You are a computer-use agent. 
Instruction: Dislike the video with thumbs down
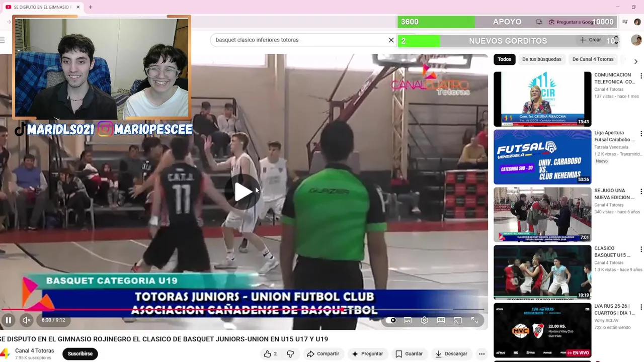coord(290,354)
